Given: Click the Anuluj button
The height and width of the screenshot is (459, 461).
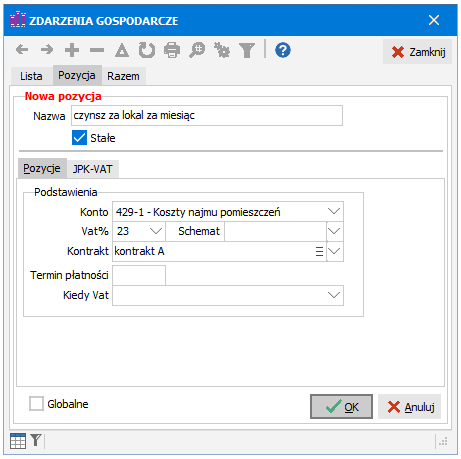Looking at the screenshot, I should click(x=410, y=407).
